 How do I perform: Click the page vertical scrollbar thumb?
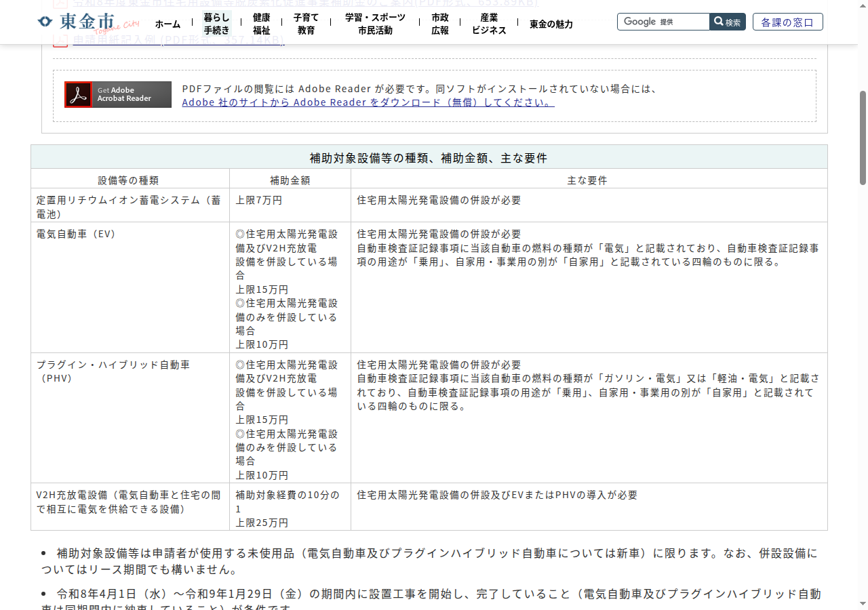point(863,138)
